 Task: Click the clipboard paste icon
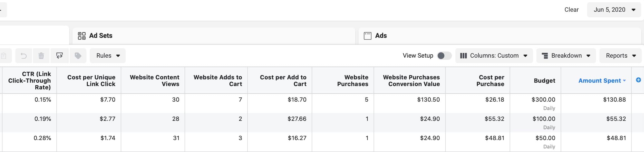click(x=4, y=56)
